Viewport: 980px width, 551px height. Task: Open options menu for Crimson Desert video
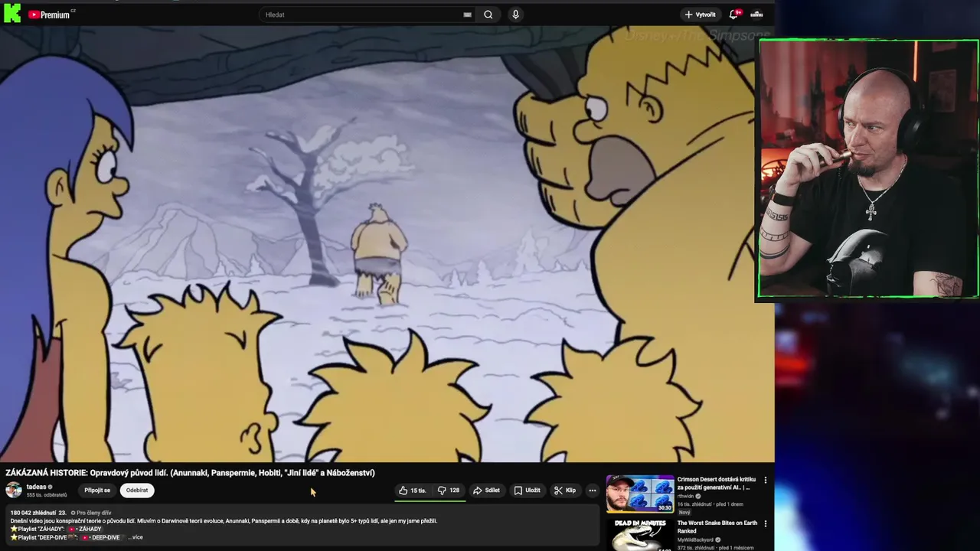765,481
